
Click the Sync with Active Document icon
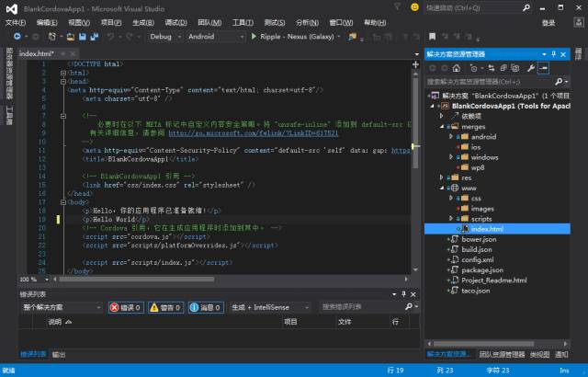click(492, 68)
